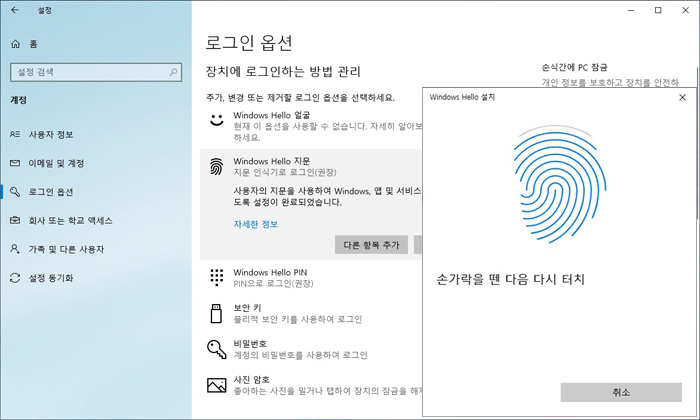
Task: Click the 비밀번호 key icon
Action: coord(217,349)
